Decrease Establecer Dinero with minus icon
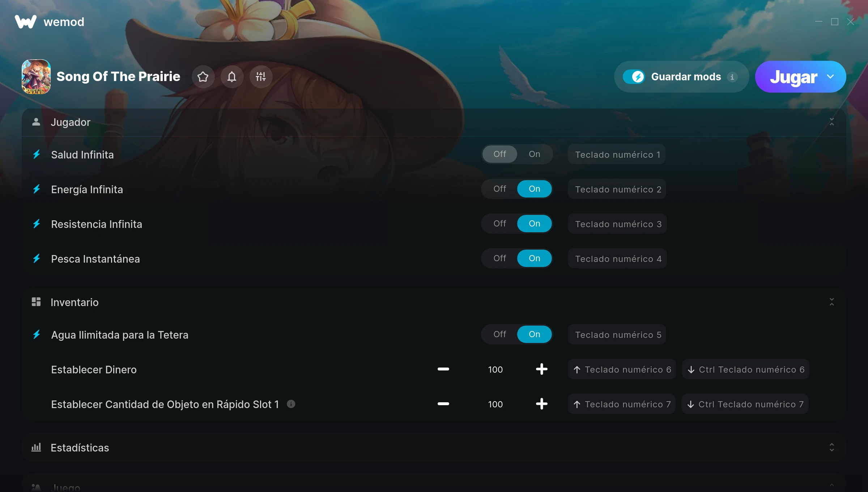The width and height of the screenshot is (868, 492). (443, 369)
